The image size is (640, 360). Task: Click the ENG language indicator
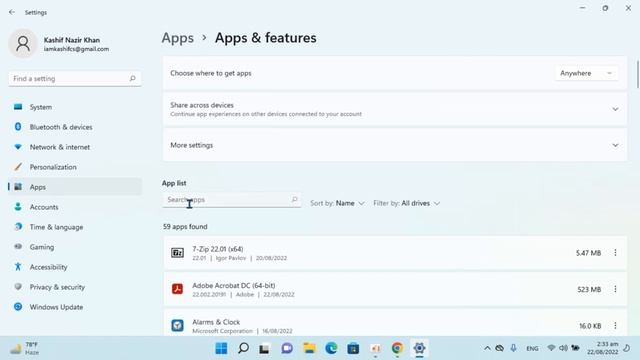click(532, 348)
